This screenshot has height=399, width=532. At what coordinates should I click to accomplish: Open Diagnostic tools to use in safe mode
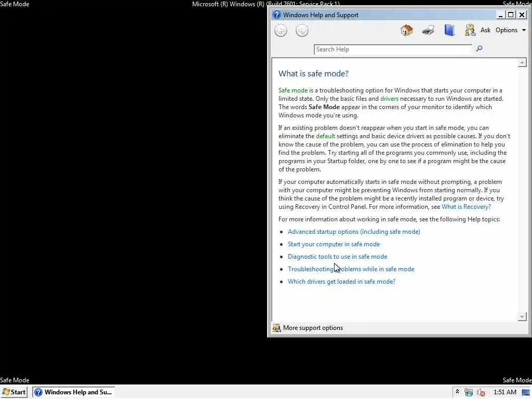pos(337,257)
